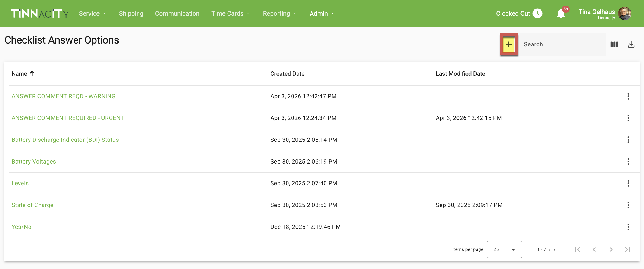
Task: Click created date Sep 30, 2025 2:08:53 PM
Action: click(304, 205)
